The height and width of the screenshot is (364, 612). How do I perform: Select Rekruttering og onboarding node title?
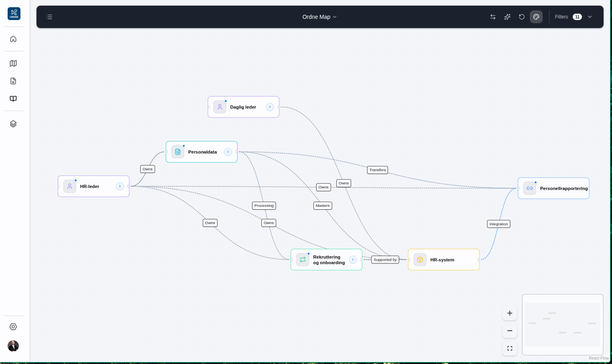pos(329,260)
